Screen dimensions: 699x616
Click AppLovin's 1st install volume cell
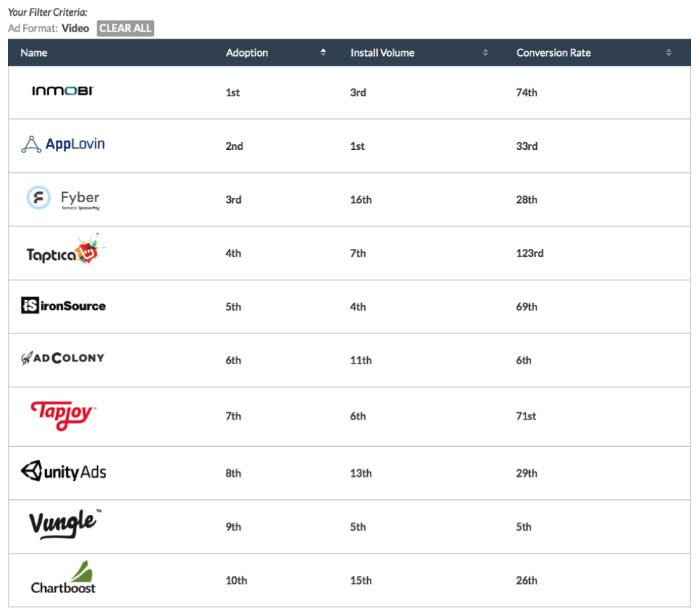pos(357,146)
